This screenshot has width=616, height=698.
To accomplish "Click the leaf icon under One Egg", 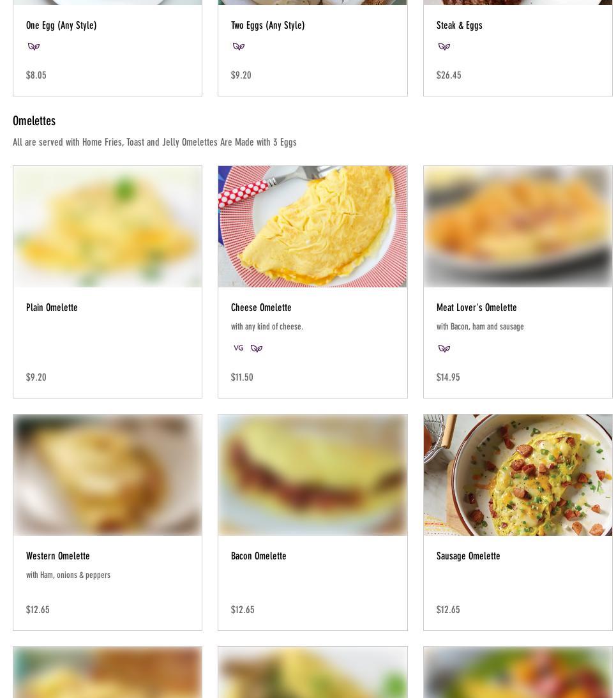I will (x=34, y=46).
